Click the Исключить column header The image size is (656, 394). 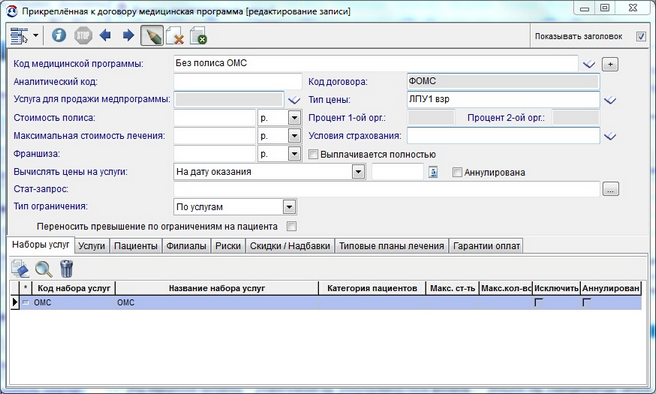556,288
